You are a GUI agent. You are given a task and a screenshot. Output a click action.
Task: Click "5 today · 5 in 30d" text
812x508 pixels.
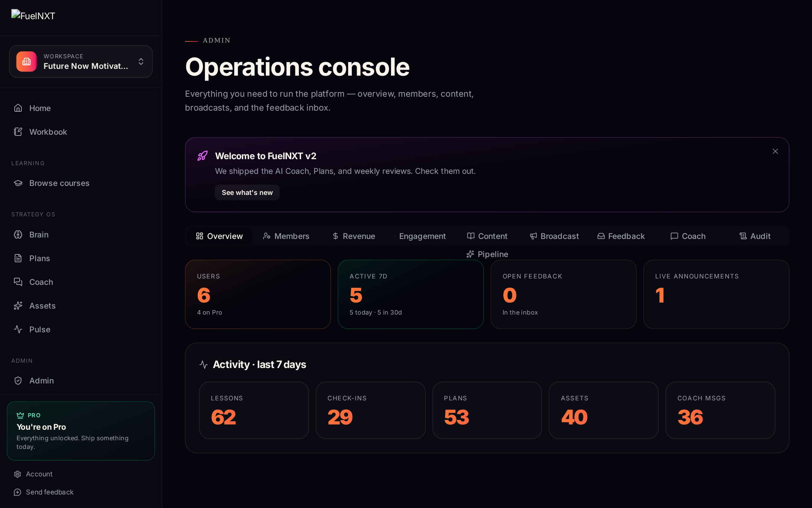point(376,312)
